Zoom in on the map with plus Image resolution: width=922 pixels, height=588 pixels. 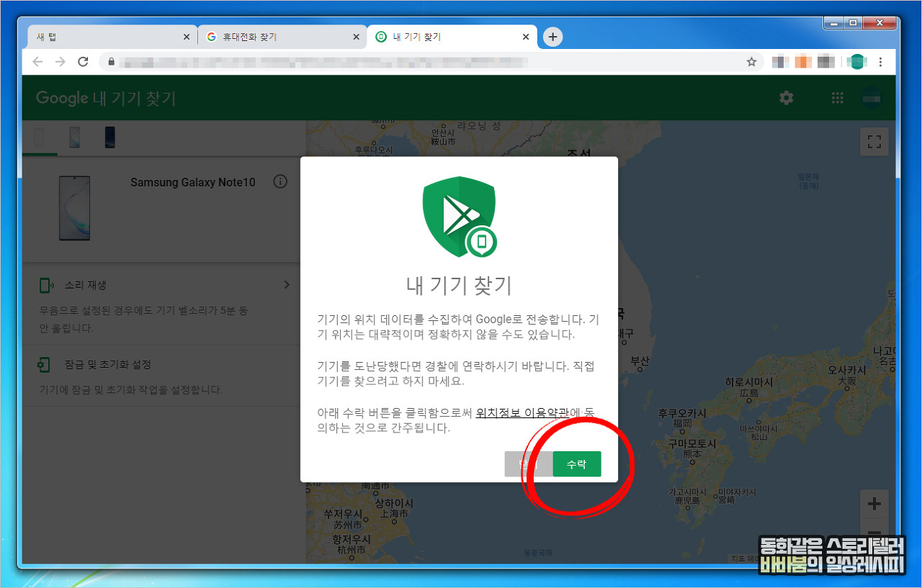(874, 504)
